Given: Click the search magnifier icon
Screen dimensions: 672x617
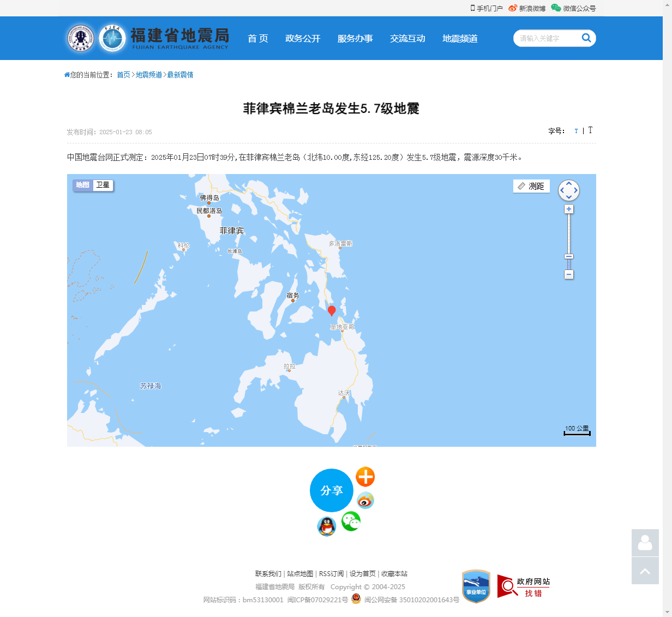Looking at the screenshot, I should [586, 38].
